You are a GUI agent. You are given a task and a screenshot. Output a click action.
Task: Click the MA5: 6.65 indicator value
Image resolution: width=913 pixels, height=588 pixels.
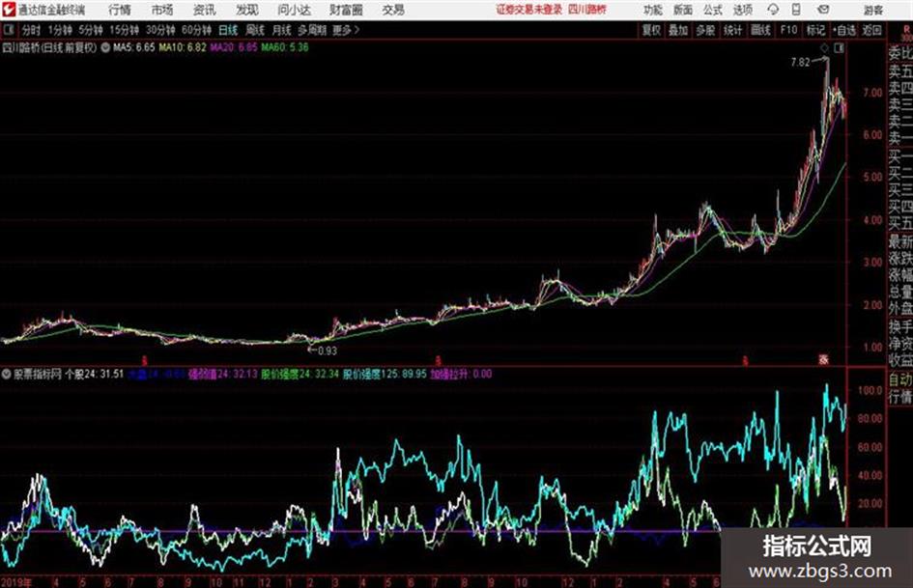134,47
